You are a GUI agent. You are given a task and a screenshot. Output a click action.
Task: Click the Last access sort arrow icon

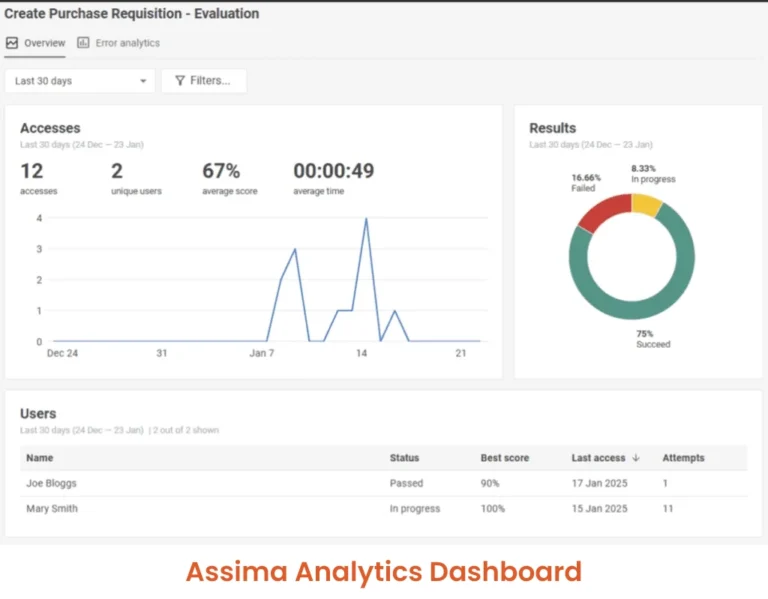(635, 458)
